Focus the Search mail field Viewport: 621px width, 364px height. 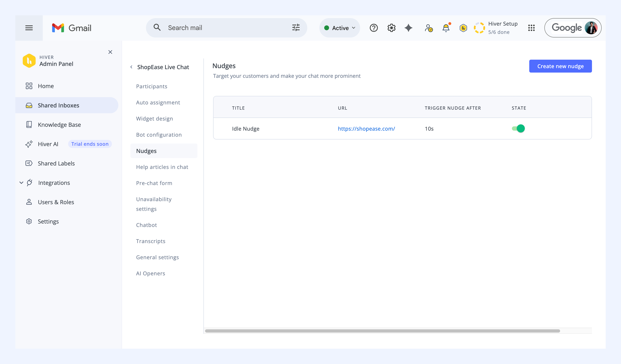coord(226,28)
